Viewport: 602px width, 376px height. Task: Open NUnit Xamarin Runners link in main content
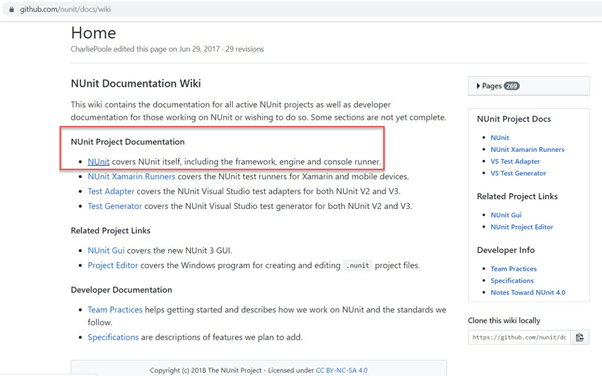point(131,176)
